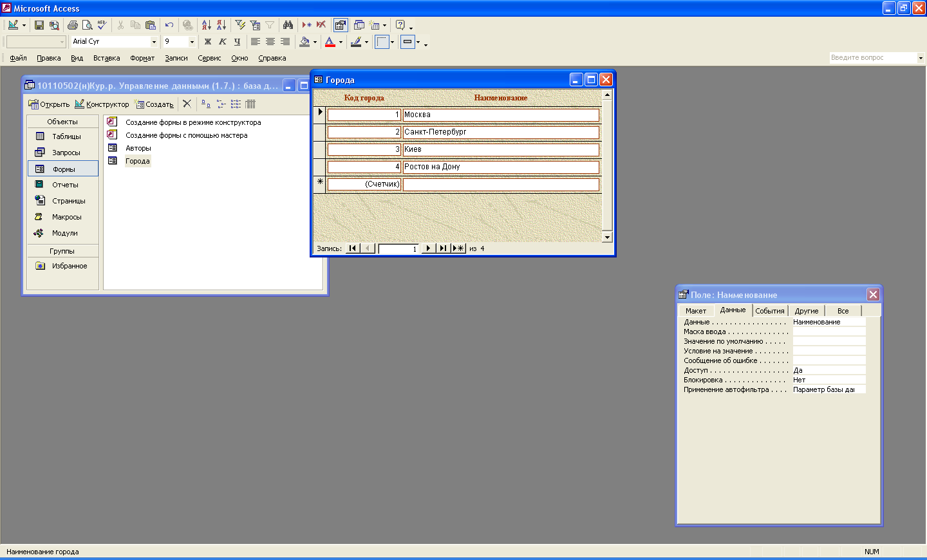Click the Filter by selection icon
Viewport: 927px width, 560px height.
coord(240,25)
